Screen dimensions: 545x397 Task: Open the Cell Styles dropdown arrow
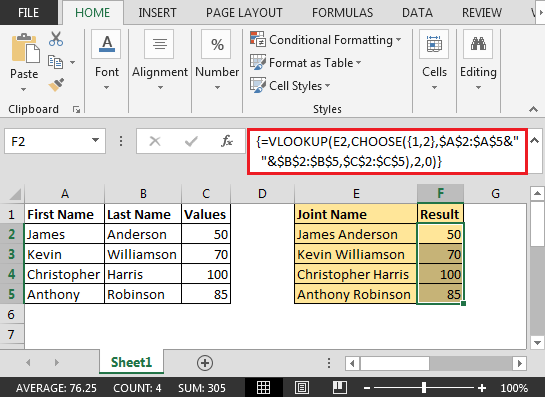[327, 86]
